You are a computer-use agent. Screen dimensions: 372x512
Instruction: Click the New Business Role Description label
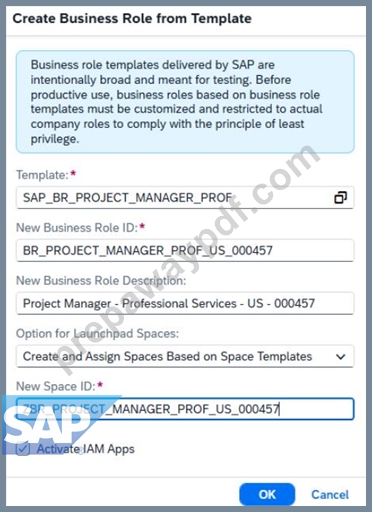click(x=101, y=281)
